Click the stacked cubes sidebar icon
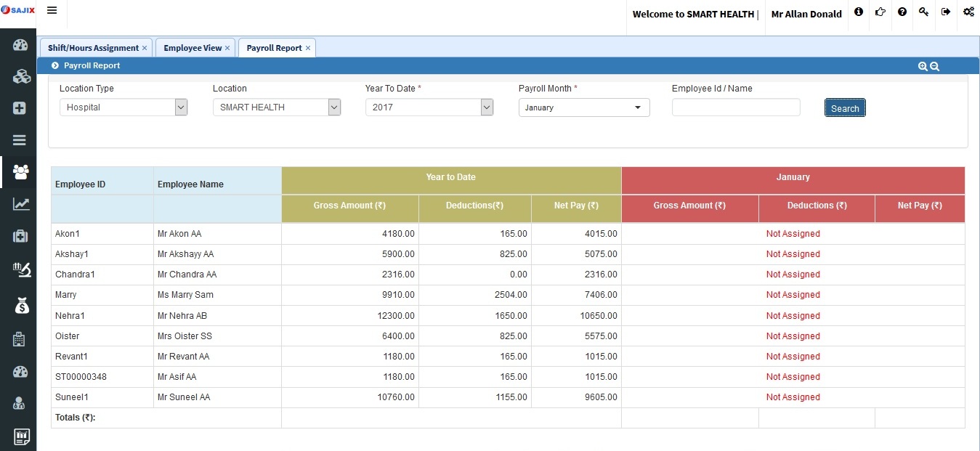The height and width of the screenshot is (451, 980). pos(20,76)
